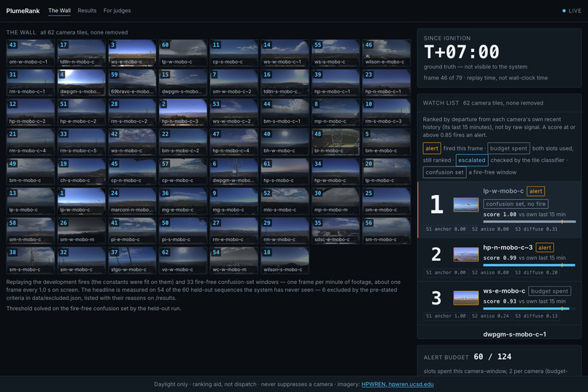The width and height of the screenshot is (588, 392).
Task: Select camera tile lp-n-mobo-c numbered 20
Action: pos(387,172)
